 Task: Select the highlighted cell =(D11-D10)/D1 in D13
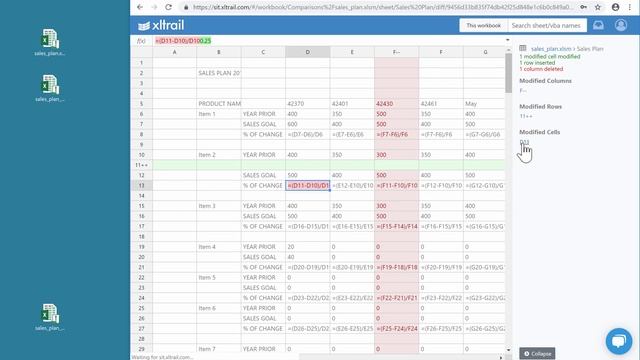tap(308, 185)
